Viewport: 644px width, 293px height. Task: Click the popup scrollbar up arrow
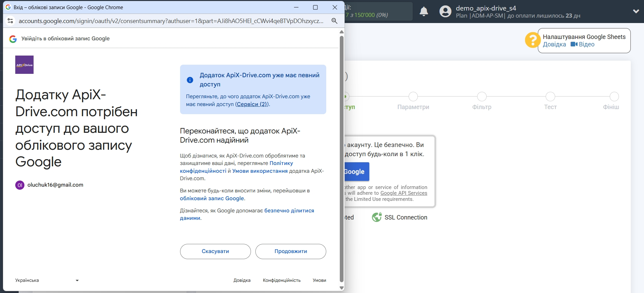(341, 32)
